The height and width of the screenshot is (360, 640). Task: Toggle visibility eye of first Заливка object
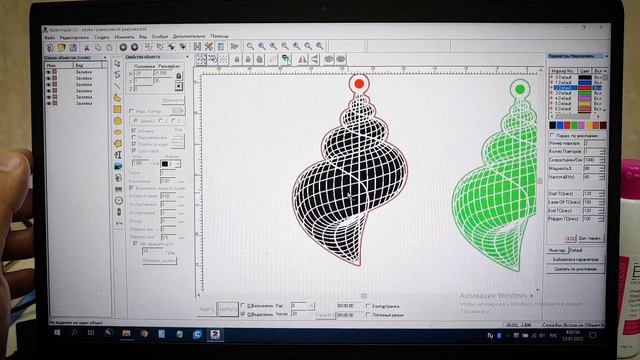49,72
